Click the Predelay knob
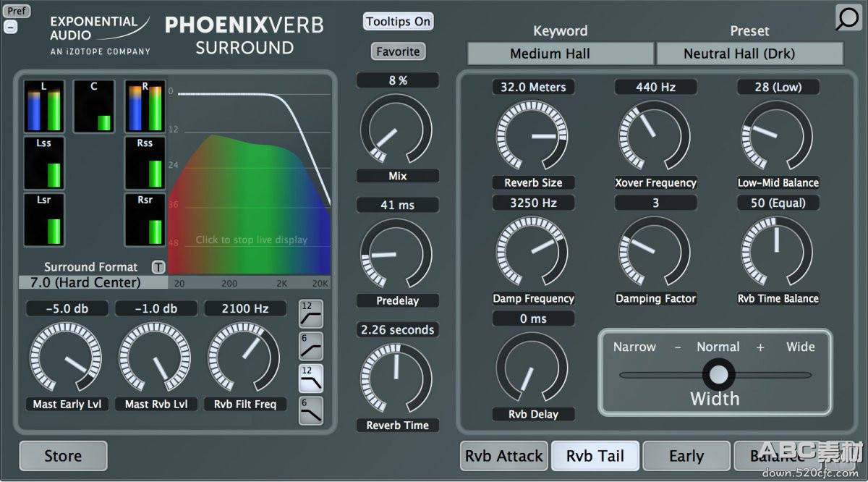868x482 pixels. (396, 255)
